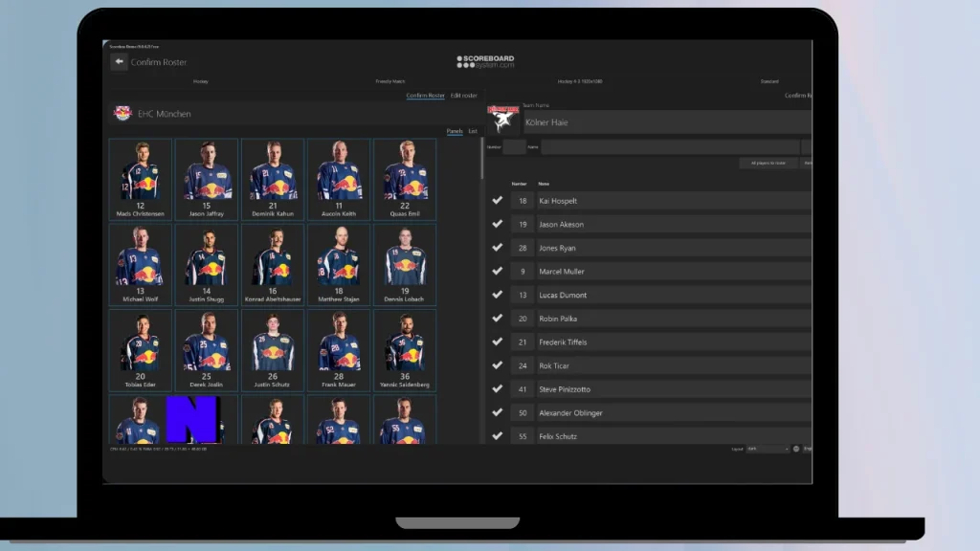Select player card 11 Aucoin Keith
The image size is (980, 551).
pos(339,179)
